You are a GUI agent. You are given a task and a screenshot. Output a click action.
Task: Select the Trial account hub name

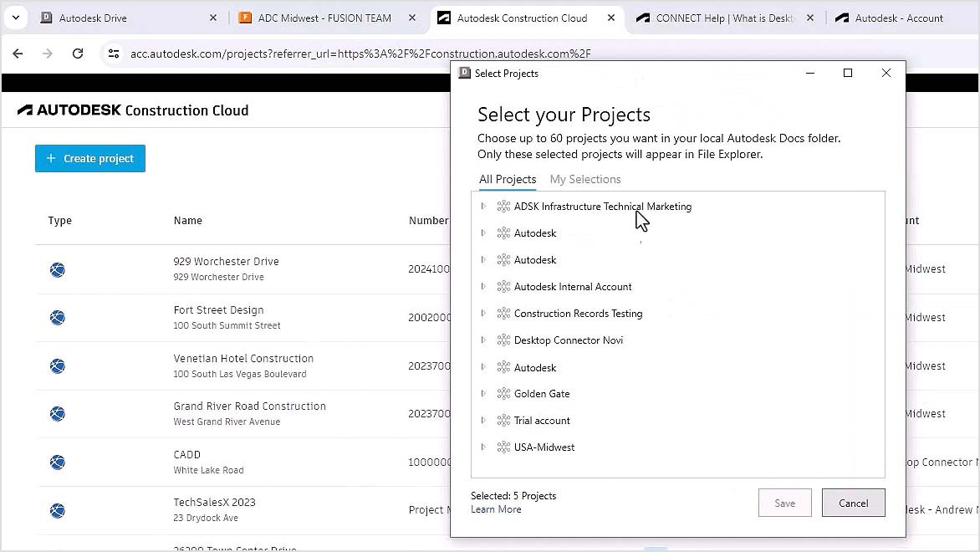(x=542, y=421)
